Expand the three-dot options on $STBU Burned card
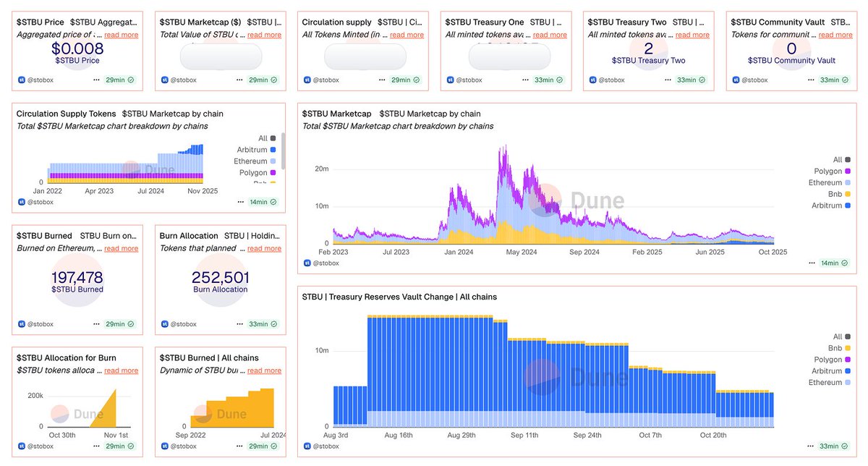The image size is (868, 466). 97,325
